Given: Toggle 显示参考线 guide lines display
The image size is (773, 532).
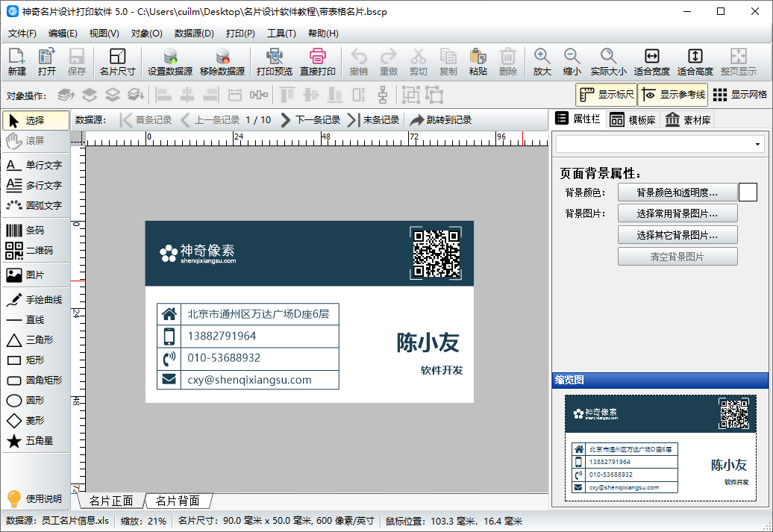Looking at the screenshot, I should [672, 94].
